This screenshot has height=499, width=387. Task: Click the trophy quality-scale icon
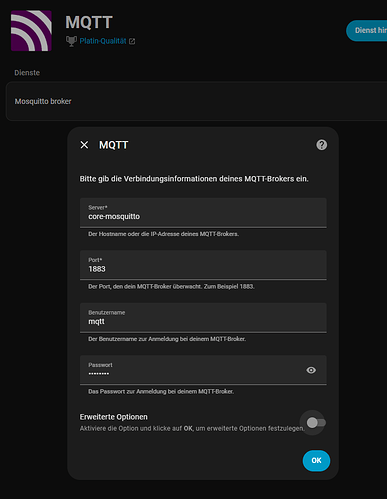click(x=71, y=41)
